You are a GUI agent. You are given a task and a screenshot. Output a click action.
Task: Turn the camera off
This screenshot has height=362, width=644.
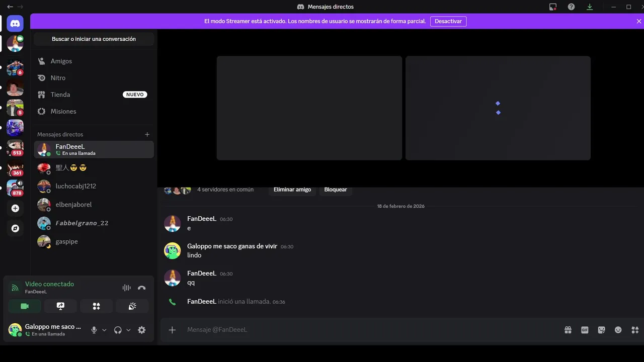pyautogui.click(x=25, y=306)
